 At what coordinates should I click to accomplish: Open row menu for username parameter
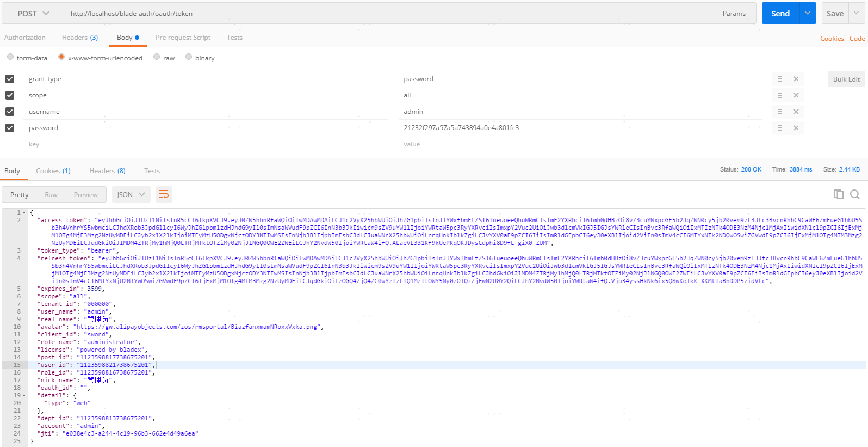[780, 112]
